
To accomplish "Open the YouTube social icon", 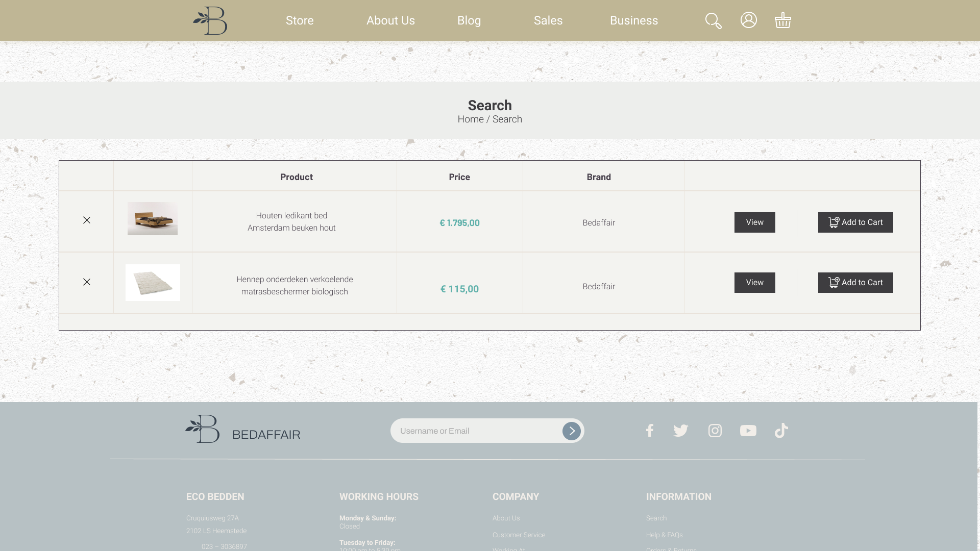I will point(748,431).
